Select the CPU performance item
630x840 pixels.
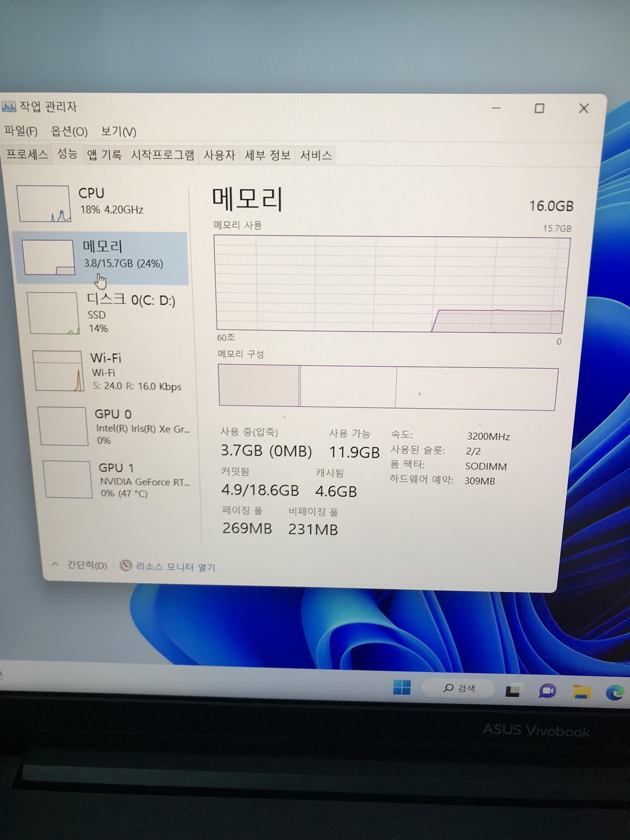click(x=101, y=203)
